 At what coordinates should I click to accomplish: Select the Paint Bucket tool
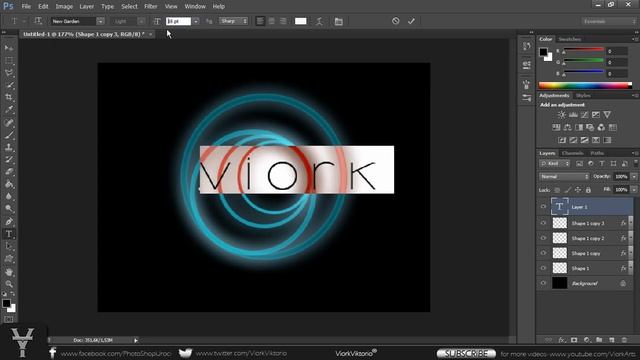(9, 184)
